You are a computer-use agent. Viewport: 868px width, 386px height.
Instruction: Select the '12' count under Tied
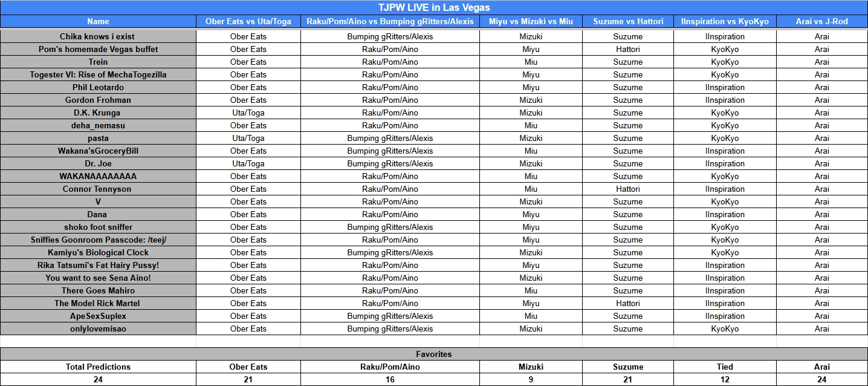click(725, 379)
